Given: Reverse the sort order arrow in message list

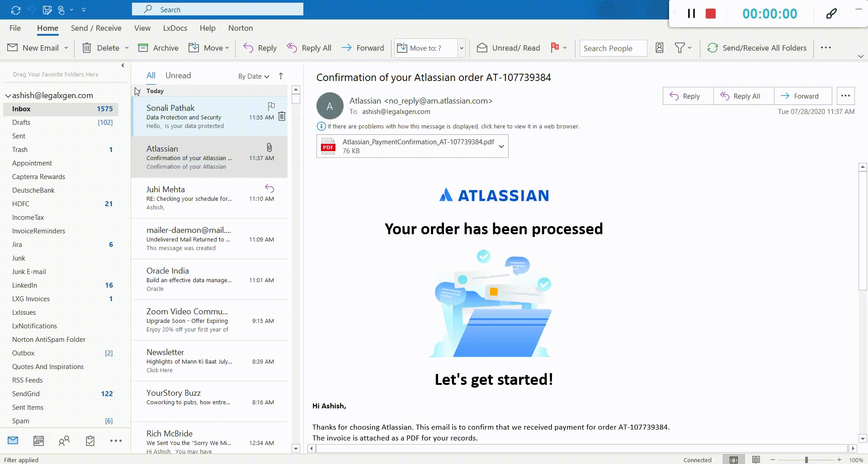Looking at the screenshot, I should point(281,76).
